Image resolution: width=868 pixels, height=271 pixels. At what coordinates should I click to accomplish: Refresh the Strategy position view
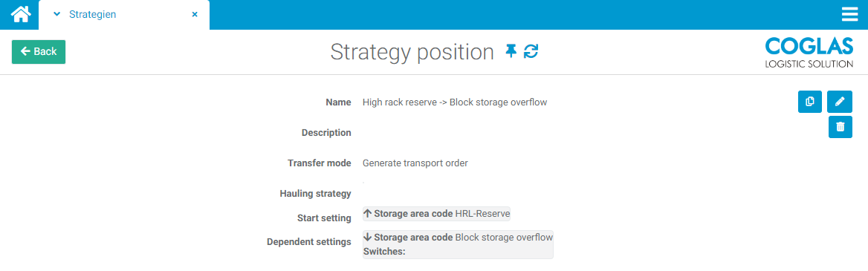pos(531,52)
